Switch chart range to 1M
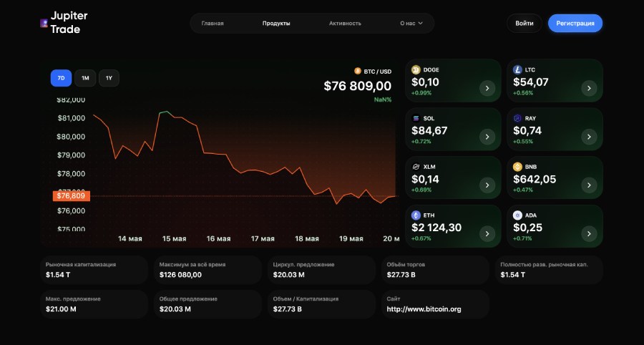The height and width of the screenshot is (345, 644). click(x=85, y=78)
